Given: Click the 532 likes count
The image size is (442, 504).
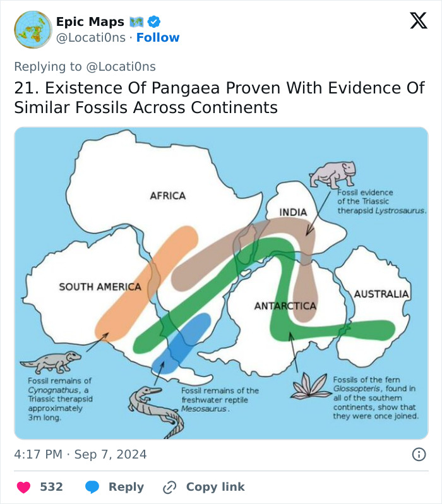Looking at the screenshot, I should [52, 487].
